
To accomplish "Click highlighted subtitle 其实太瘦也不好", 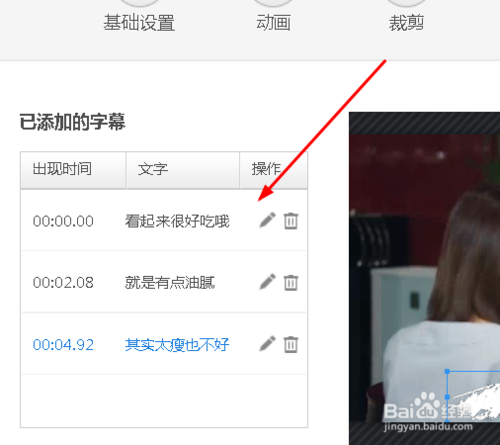I will [x=177, y=345].
